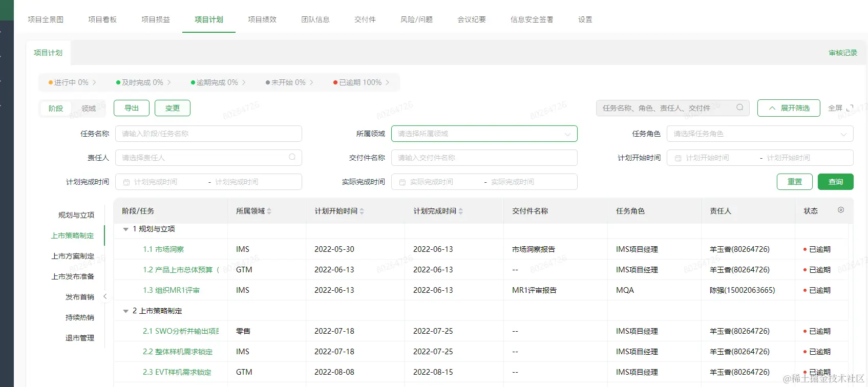Go to the 项目损益 tab
The image size is (868, 387).
[156, 19]
